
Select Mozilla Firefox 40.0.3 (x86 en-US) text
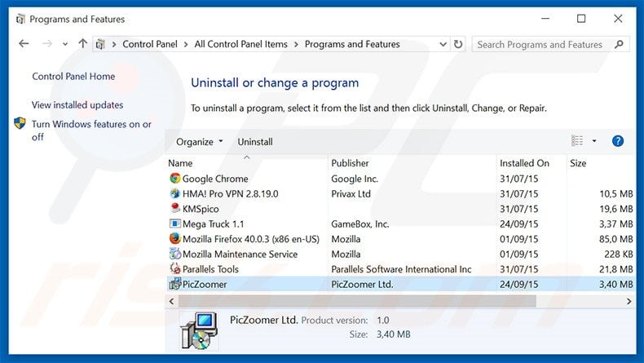pos(251,239)
